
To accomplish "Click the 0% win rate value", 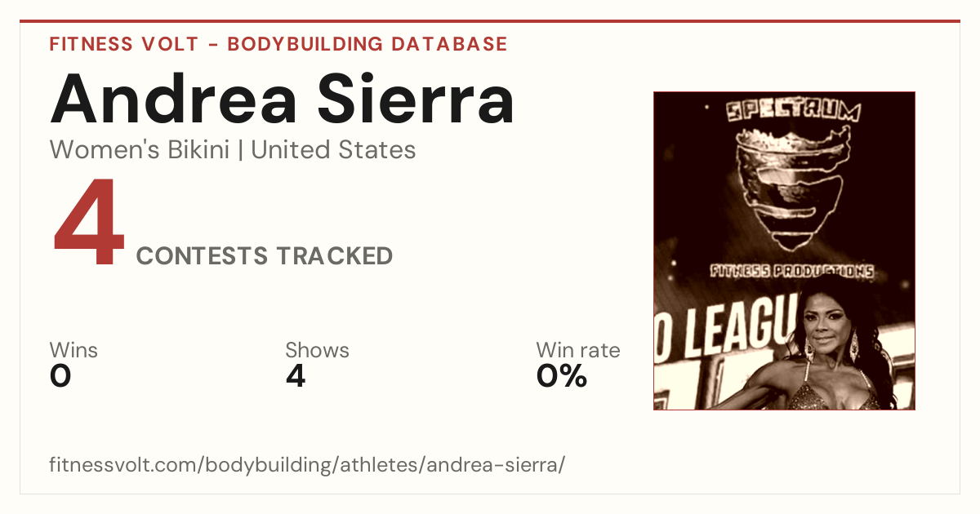I will (562, 376).
